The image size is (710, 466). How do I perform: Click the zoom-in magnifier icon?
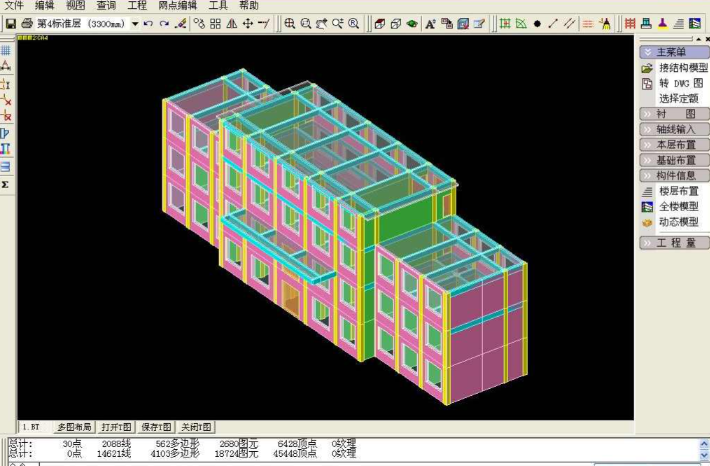pyautogui.click(x=290, y=23)
